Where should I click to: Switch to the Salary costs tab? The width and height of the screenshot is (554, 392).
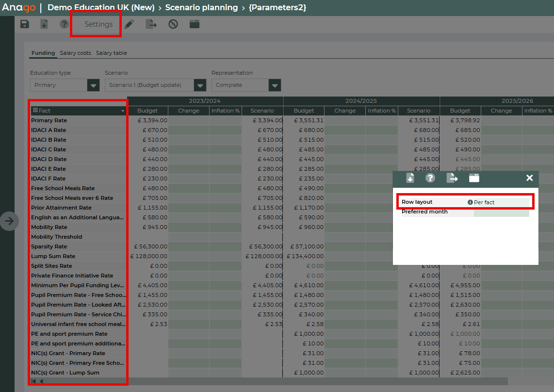75,53
